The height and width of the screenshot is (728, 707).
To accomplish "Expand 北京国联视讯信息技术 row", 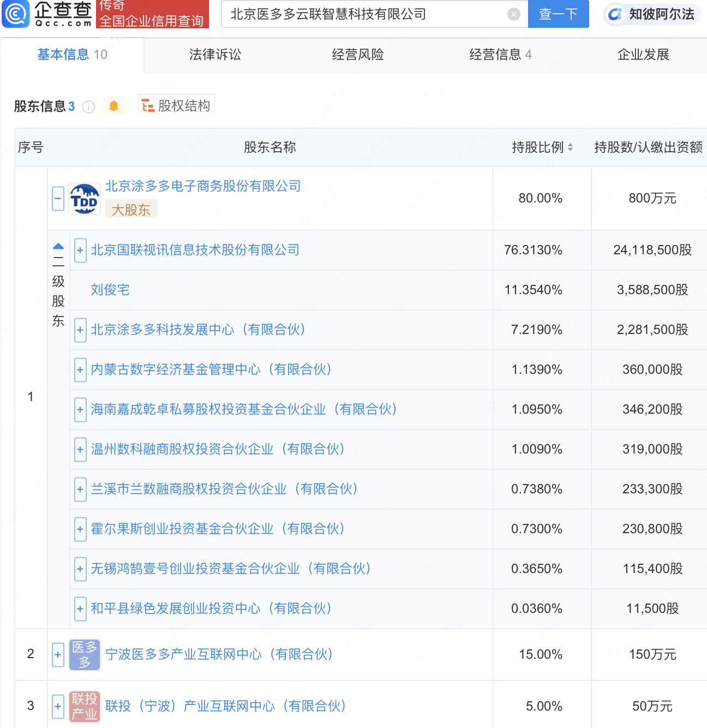I will [80, 250].
